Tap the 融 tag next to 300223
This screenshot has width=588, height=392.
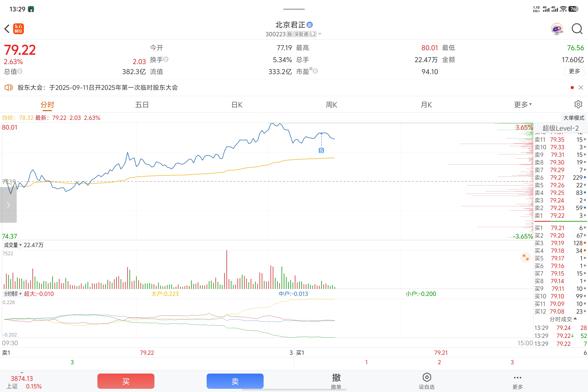click(x=289, y=34)
